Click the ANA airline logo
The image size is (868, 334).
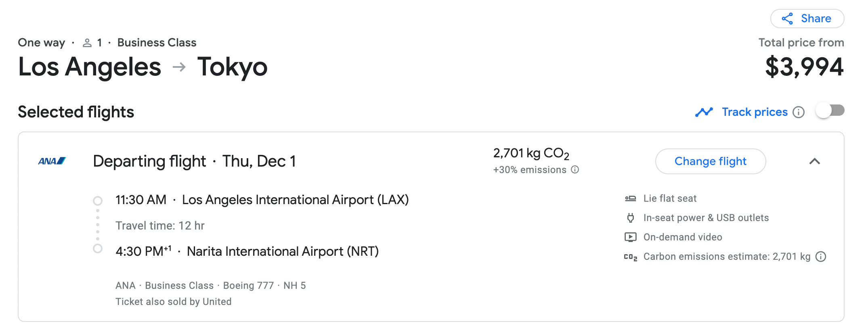click(x=52, y=161)
